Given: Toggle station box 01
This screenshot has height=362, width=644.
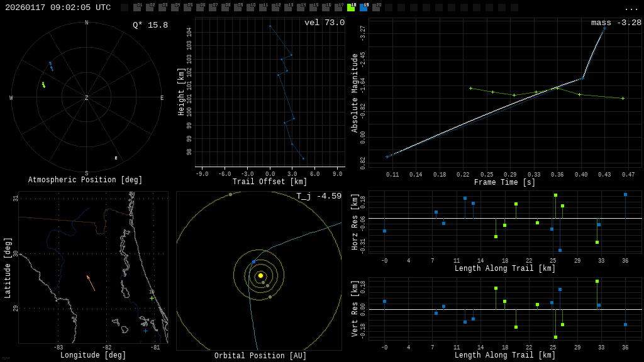Looking at the screenshot, I should tap(136, 8).
